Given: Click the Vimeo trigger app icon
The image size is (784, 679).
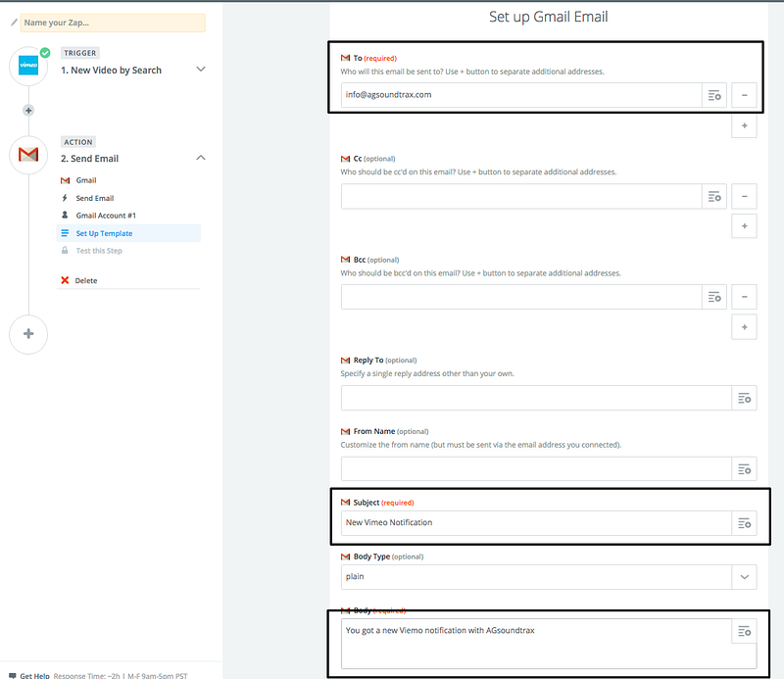Looking at the screenshot, I should 28,66.
